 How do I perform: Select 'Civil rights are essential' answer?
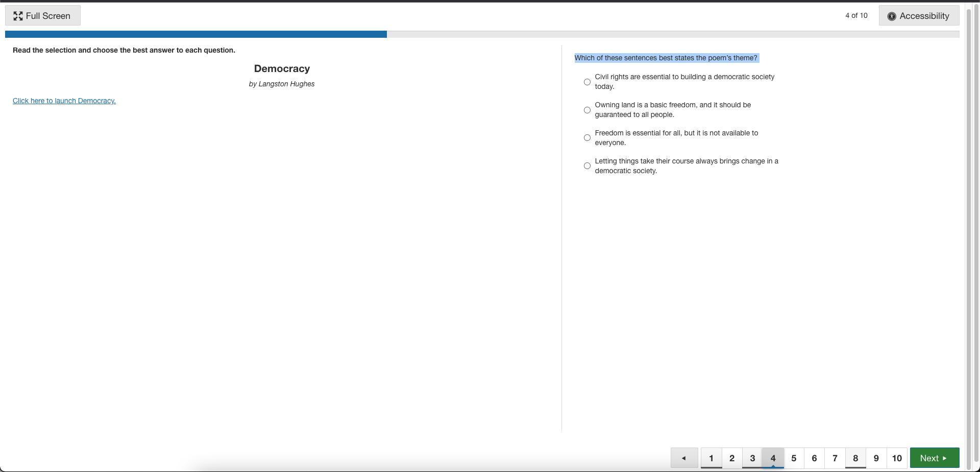point(587,82)
